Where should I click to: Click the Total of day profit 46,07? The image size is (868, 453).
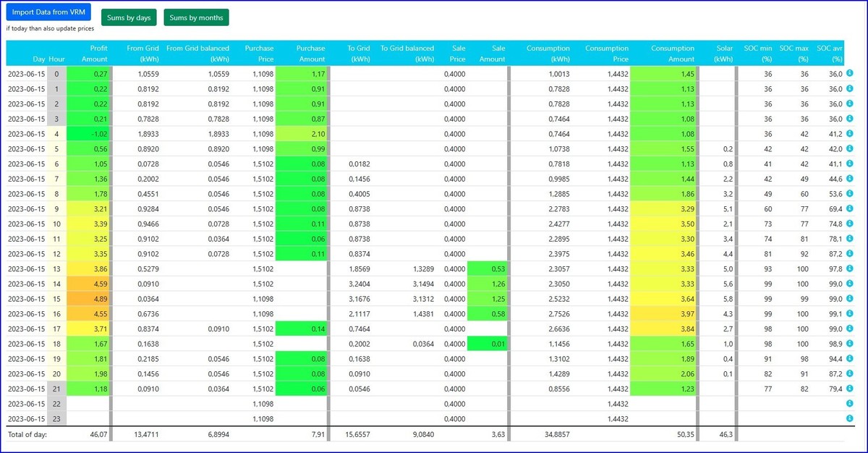coord(98,434)
